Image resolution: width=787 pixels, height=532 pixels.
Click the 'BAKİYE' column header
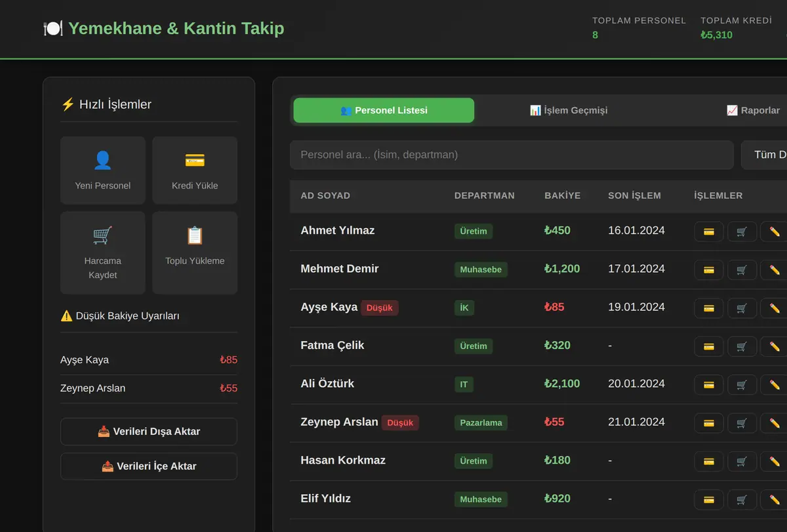click(563, 195)
